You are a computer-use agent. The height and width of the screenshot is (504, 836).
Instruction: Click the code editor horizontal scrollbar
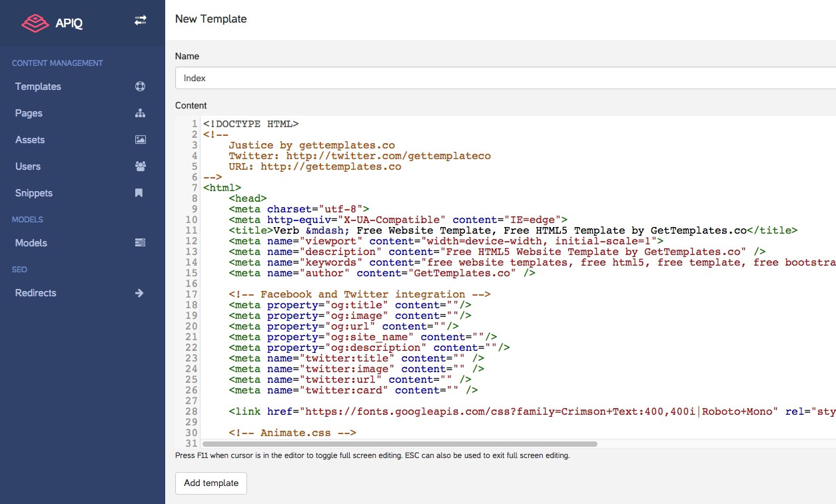pyautogui.click(x=400, y=443)
